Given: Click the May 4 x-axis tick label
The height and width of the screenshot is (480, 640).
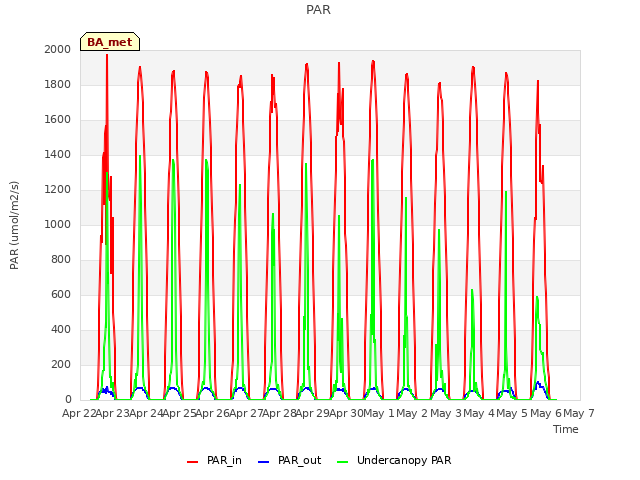Looking at the screenshot, I should coord(479,413).
